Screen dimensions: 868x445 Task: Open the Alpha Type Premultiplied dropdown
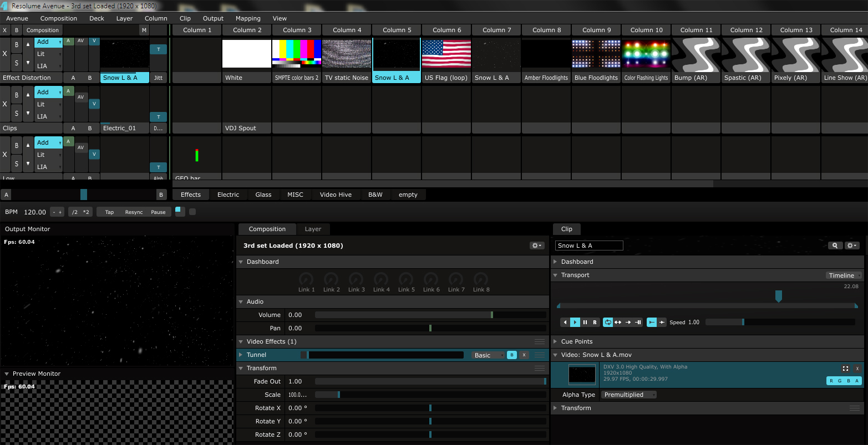(x=630, y=395)
